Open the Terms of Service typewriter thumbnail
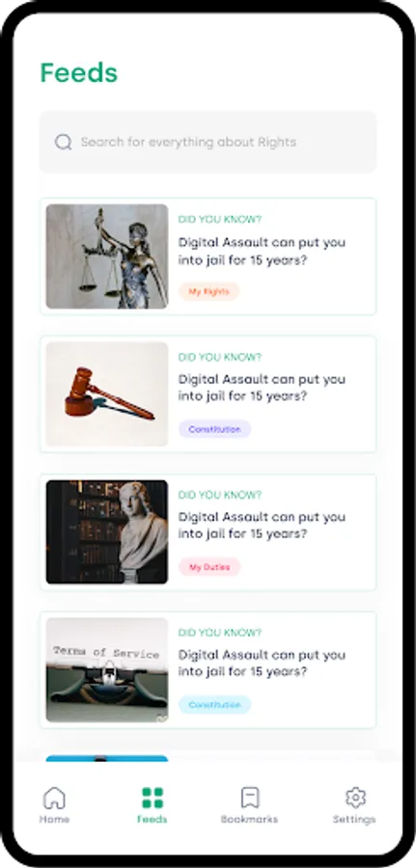 point(107,670)
